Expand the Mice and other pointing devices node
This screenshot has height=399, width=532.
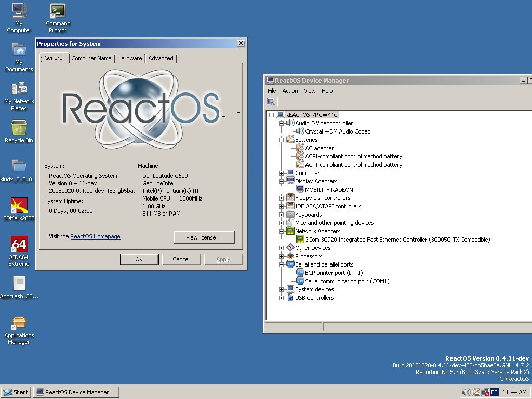281,223
